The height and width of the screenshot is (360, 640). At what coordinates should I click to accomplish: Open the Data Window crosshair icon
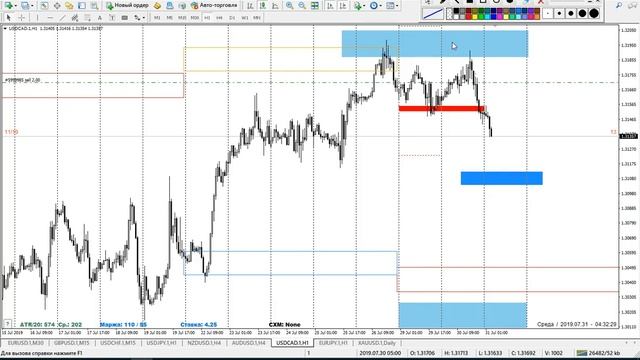(x=57, y=6)
